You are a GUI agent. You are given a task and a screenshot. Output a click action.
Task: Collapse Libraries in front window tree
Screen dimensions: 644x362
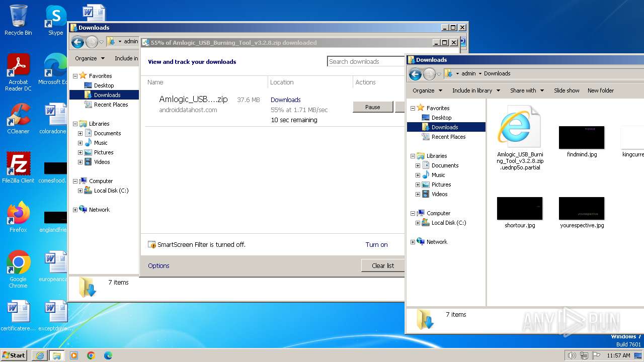413,156
